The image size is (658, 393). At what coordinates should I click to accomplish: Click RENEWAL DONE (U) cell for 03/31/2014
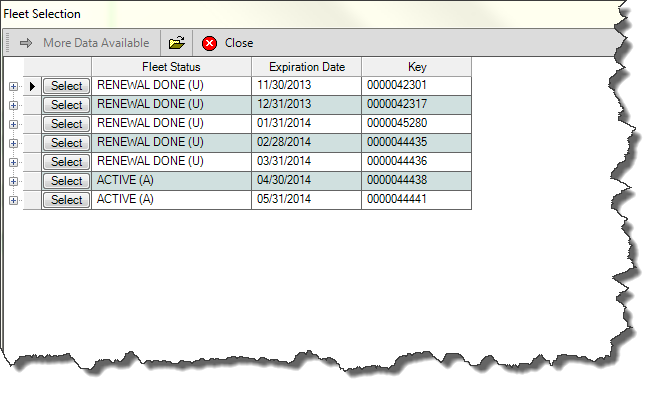click(171, 162)
